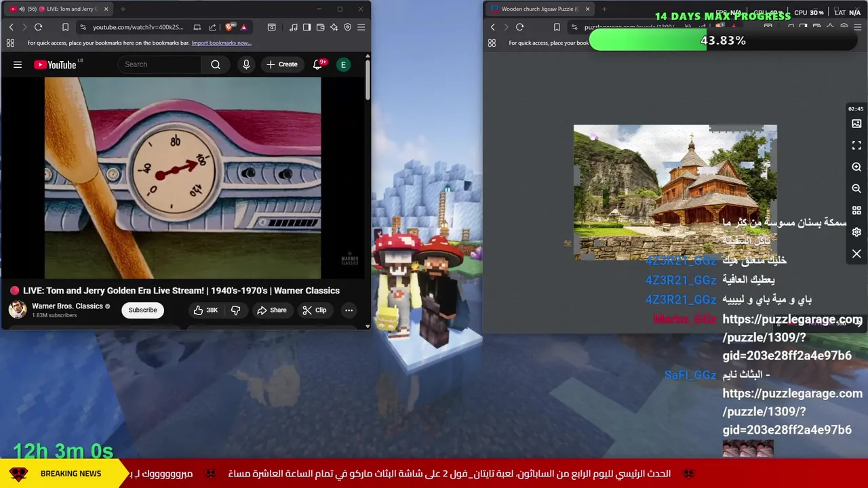Open the Warner Bros. Classics channel name link
Screen dimensions: 868x488
point(67,306)
